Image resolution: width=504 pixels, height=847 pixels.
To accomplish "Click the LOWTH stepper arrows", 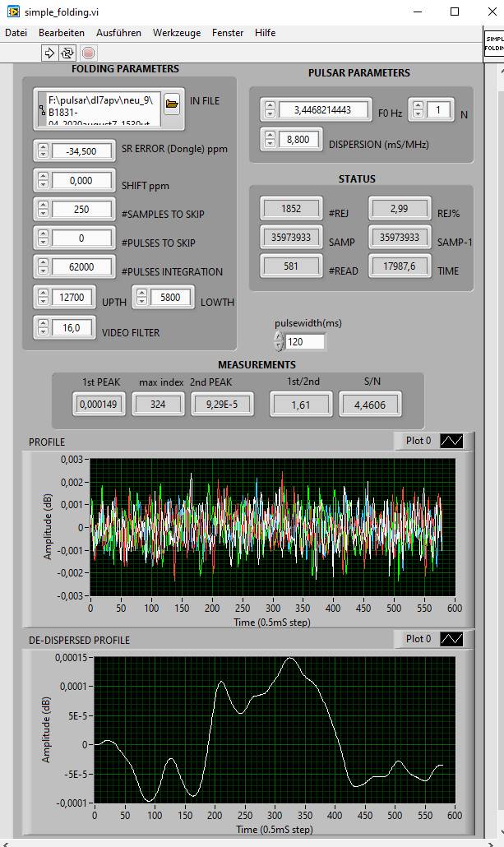I will (142, 297).
